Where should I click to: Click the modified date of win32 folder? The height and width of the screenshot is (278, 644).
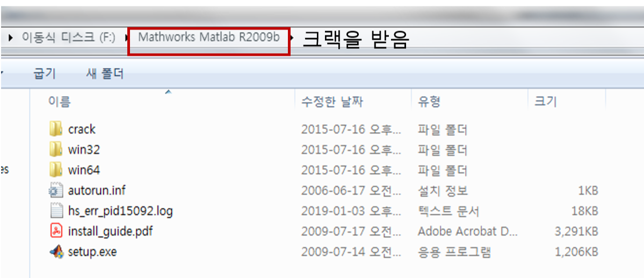(x=351, y=150)
